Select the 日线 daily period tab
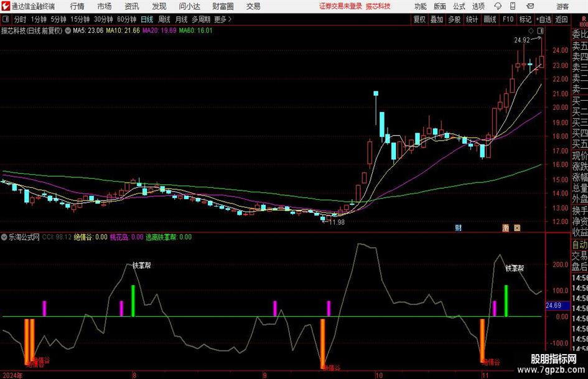 (147, 19)
